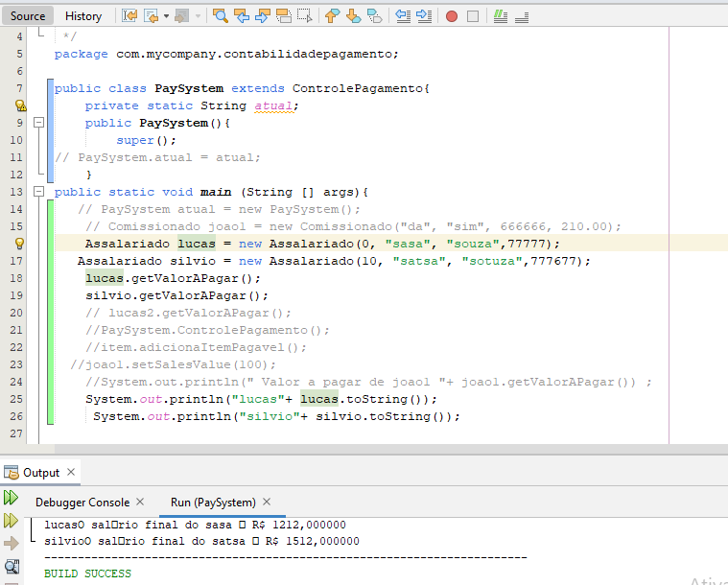Viewport: 728px width, 585px height.
Task: Go to previous bookmark
Action: (x=332, y=16)
